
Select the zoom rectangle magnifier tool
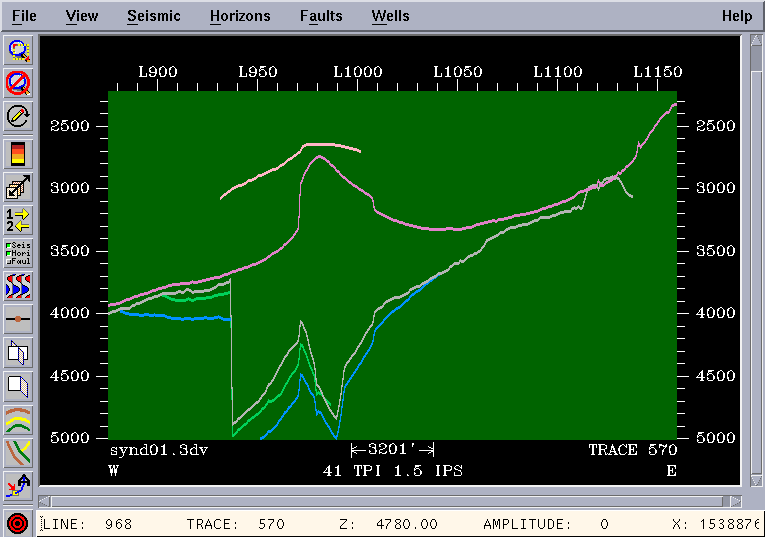coord(19,50)
